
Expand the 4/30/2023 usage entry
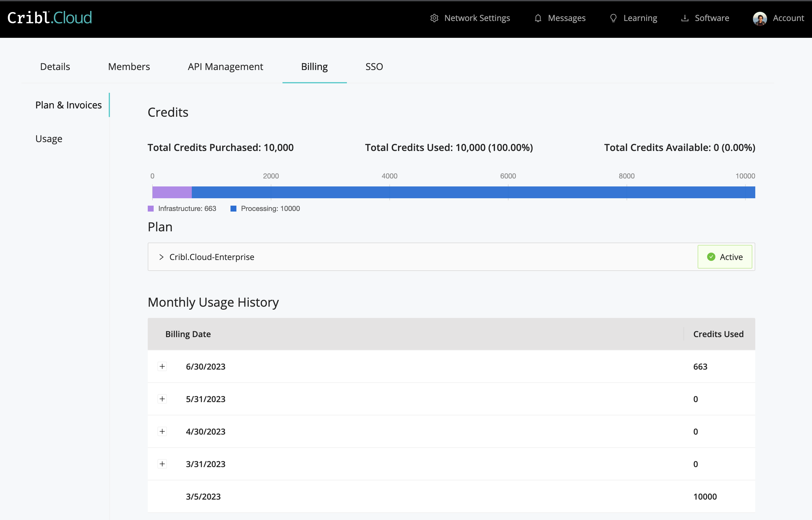click(x=163, y=431)
